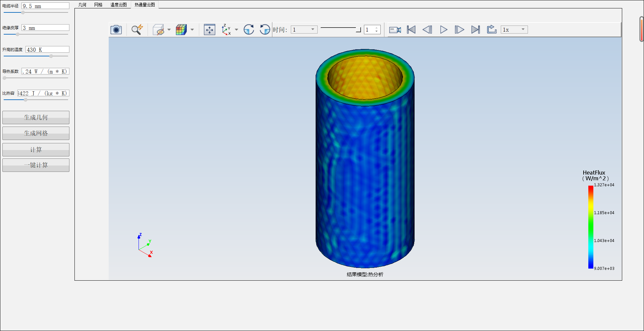Screen dimensions: 644x331
Task: Click the 升高的温度 slider handle
Action: 51,56
